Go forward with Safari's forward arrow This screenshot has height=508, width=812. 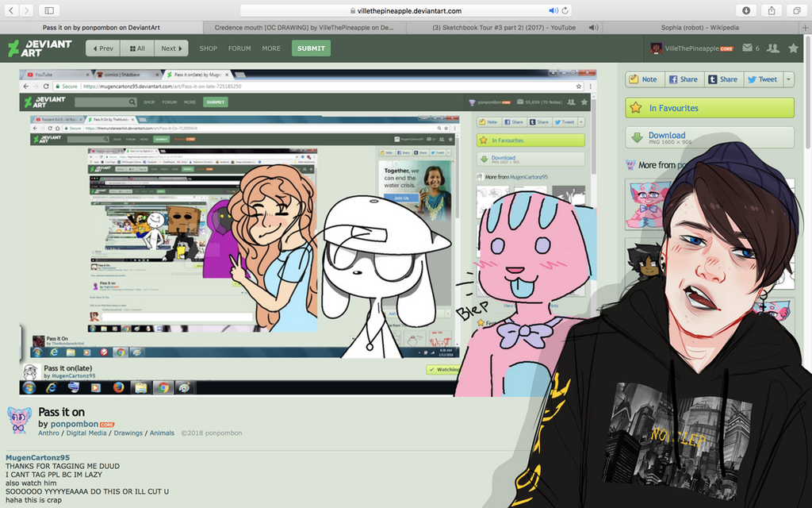click(26, 10)
